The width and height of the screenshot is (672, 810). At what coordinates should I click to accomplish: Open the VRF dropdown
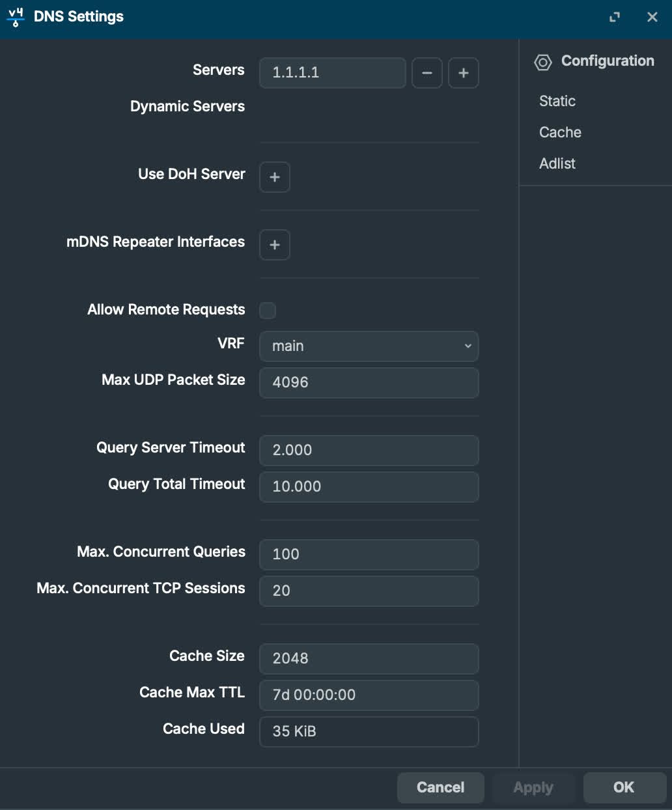(369, 346)
